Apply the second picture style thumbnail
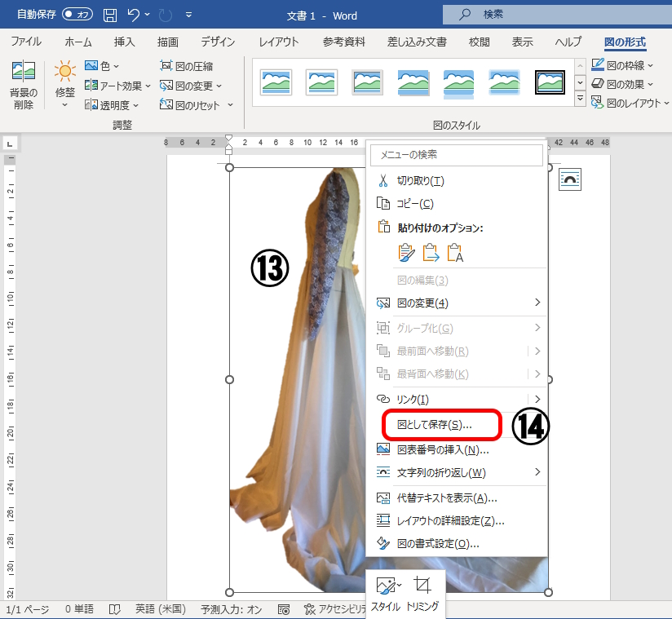The image size is (672, 619). pyautogui.click(x=322, y=82)
